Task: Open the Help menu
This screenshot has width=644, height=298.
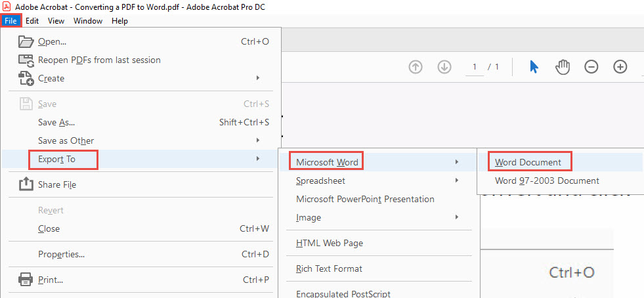Action: (x=119, y=21)
